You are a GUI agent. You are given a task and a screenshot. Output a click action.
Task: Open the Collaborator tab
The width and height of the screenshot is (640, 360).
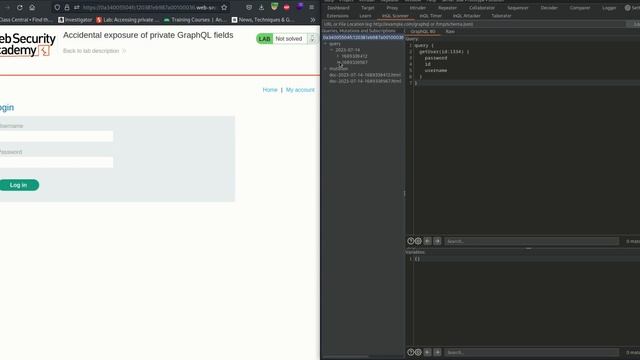(482, 8)
